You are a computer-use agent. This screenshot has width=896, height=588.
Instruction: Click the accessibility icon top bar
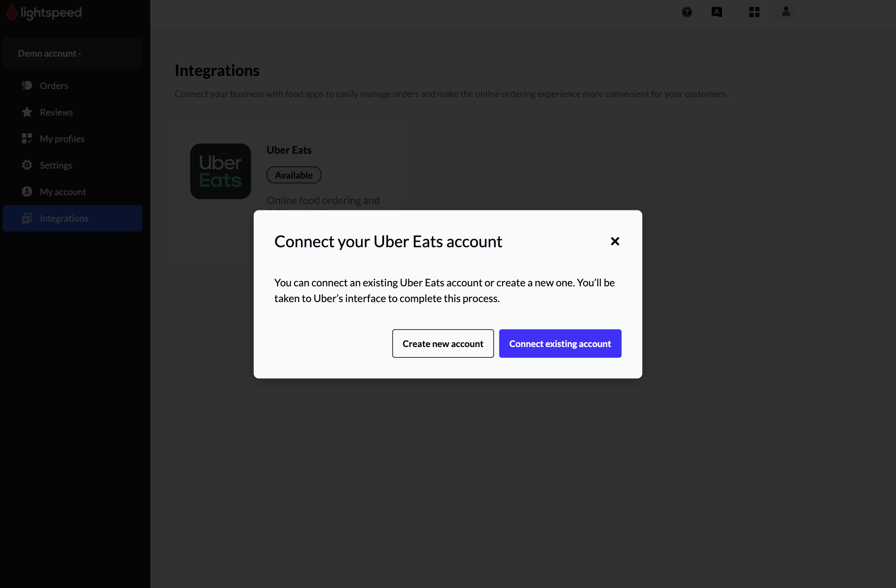pyautogui.click(x=717, y=12)
